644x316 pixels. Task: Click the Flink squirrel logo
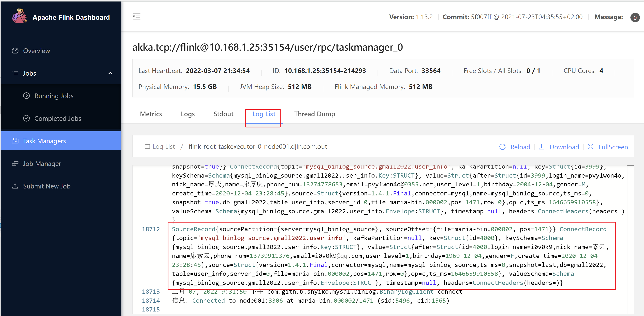(20, 16)
